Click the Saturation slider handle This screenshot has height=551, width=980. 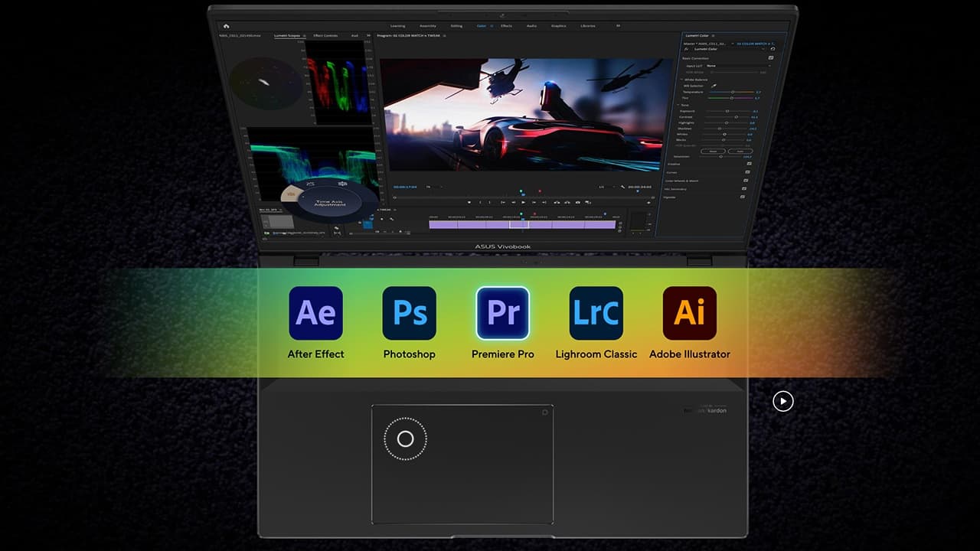click(720, 156)
